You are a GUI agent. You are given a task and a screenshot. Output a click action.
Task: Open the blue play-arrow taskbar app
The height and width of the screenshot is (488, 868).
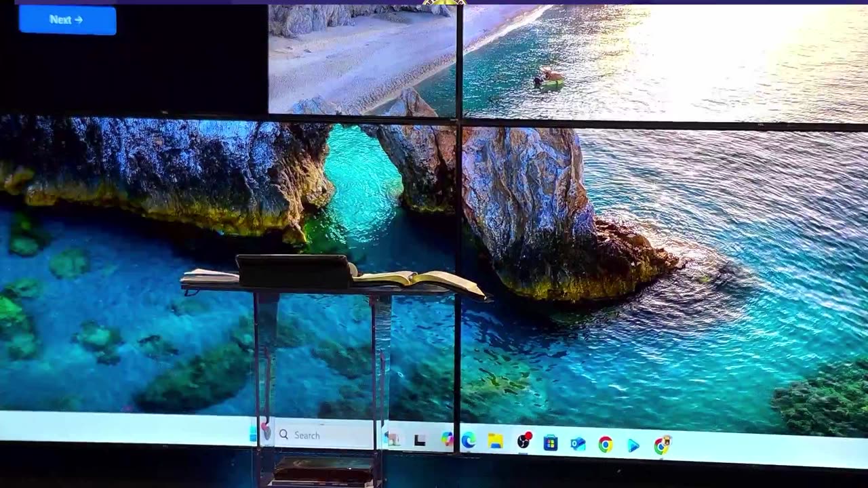pyautogui.click(x=633, y=445)
